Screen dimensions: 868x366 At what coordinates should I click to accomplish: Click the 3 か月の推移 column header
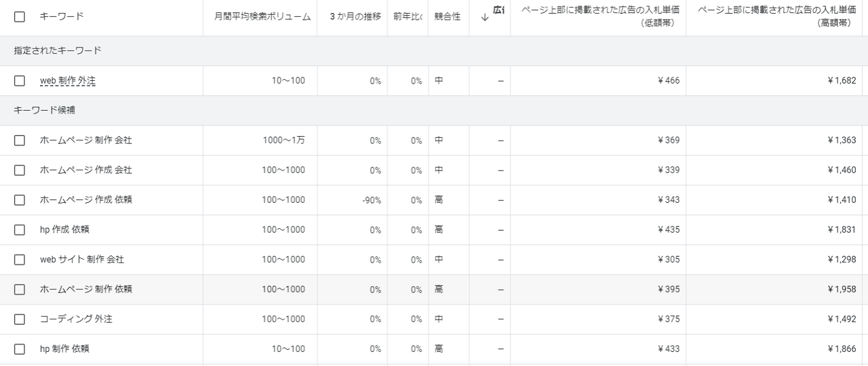(x=355, y=17)
